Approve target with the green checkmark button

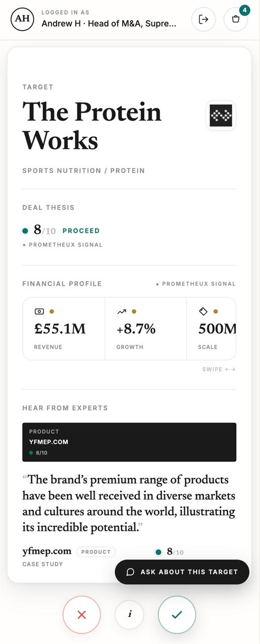click(177, 614)
